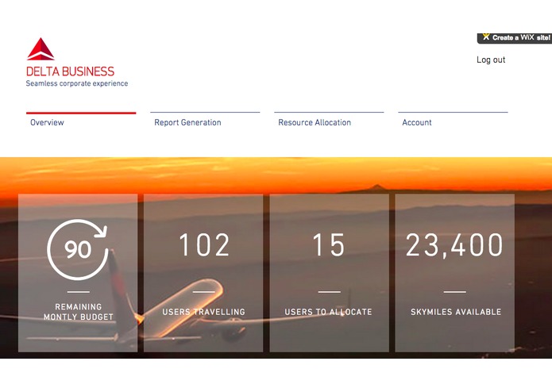This screenshot has width=552, height=392.
Task: Click the circular 90 budget progress icon
Action: (x=78, y=249)
